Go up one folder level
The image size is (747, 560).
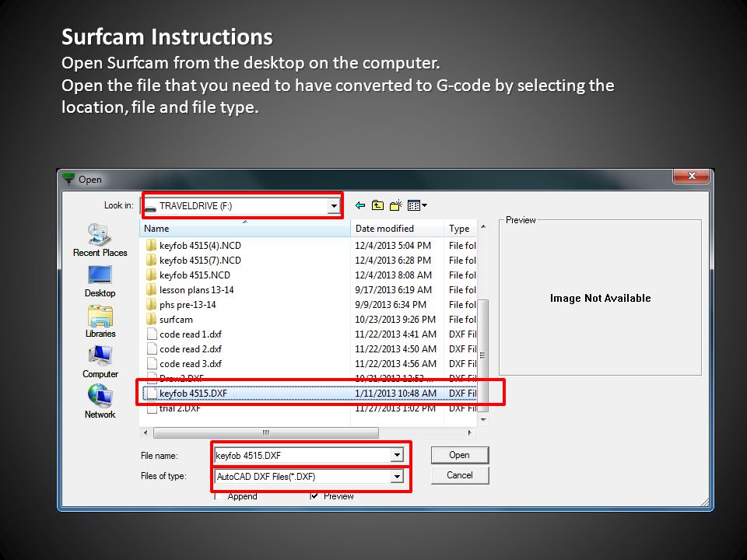(377, 205)
